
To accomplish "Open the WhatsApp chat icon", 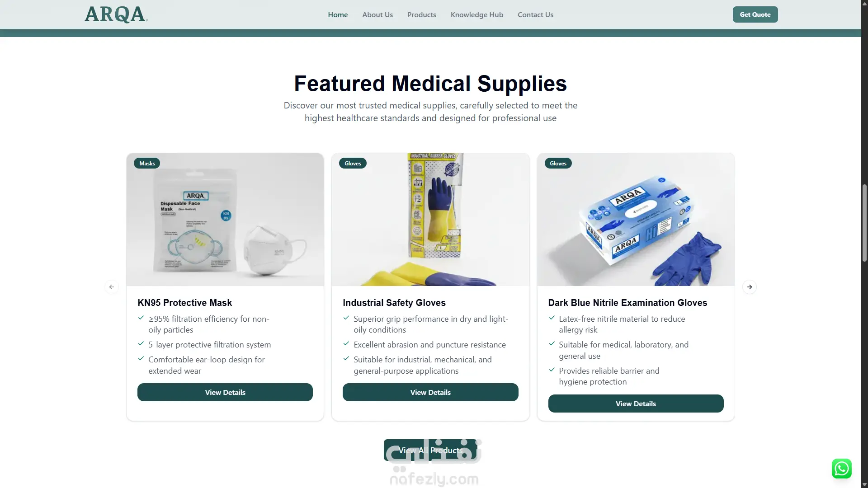I will click(842, 469).
